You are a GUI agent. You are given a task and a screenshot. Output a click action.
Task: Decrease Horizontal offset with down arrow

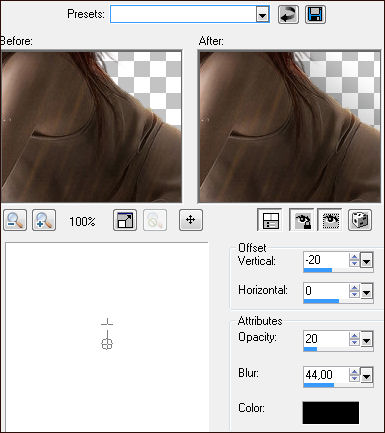(354, 294)
